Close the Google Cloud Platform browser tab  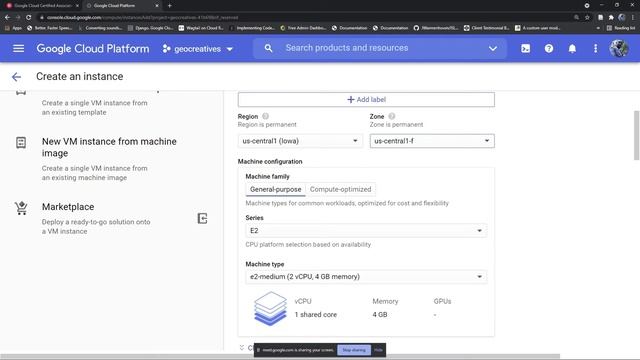point(157,6)
